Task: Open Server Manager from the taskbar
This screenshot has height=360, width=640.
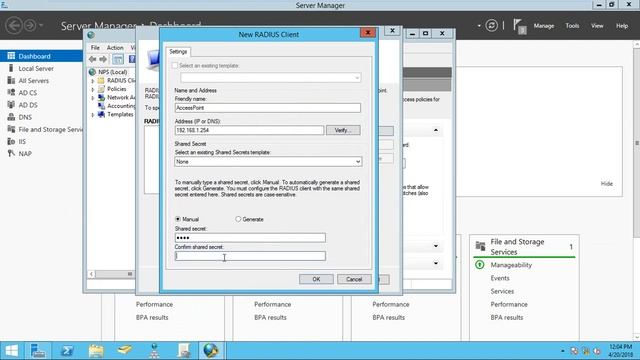Action: [x=38, y=351]
